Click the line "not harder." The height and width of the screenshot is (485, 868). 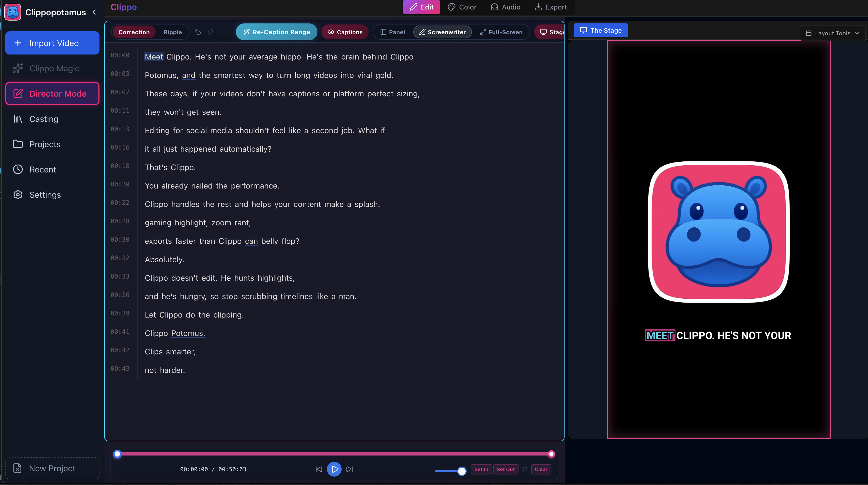click(165, 370)
